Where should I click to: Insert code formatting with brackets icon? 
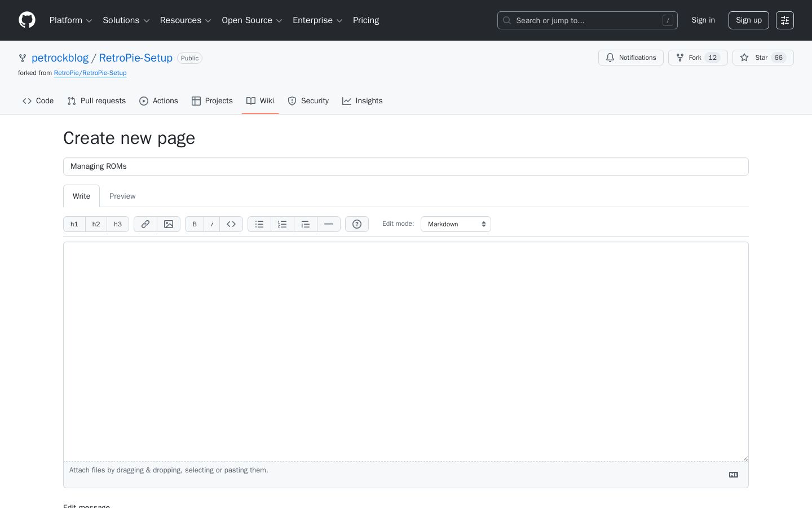coord(231,224)
